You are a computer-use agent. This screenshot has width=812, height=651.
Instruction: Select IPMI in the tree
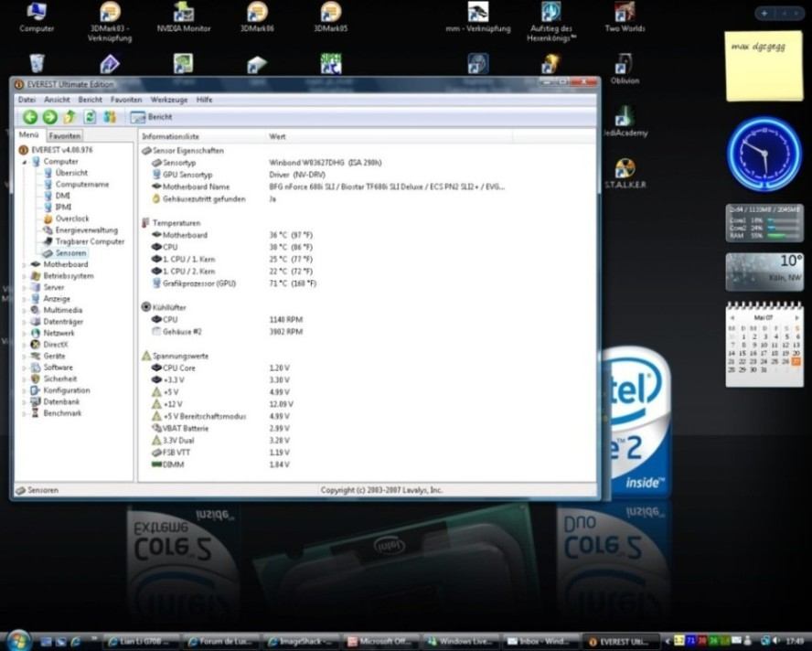[64, 208]
